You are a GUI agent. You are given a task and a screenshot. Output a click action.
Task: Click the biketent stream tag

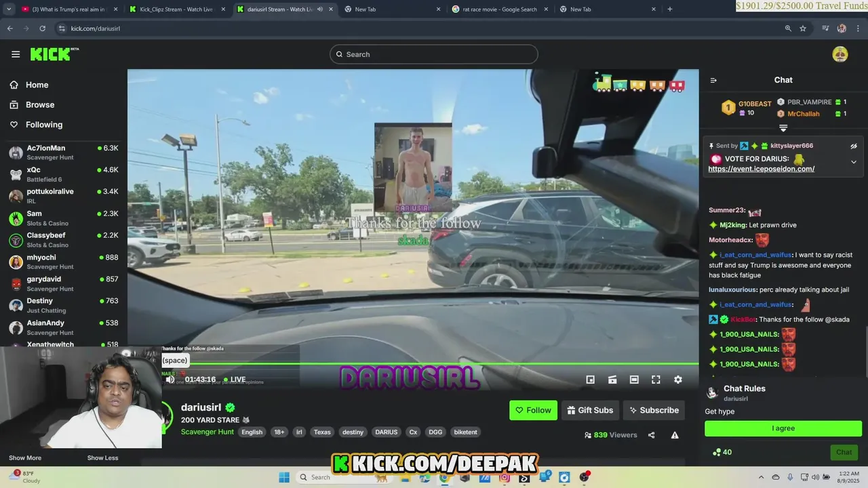coord(465,432)
